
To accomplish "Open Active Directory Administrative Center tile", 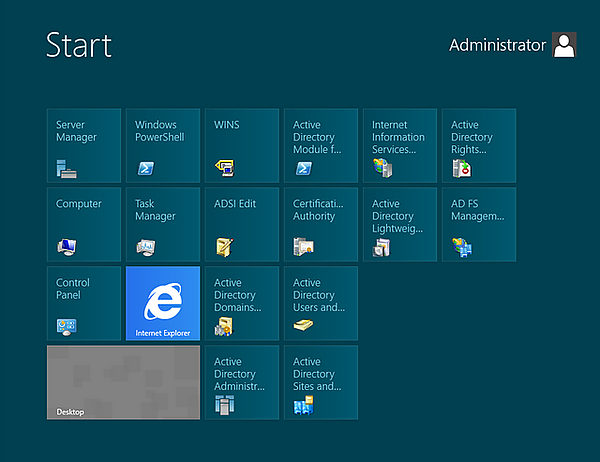I will point(241,382).
